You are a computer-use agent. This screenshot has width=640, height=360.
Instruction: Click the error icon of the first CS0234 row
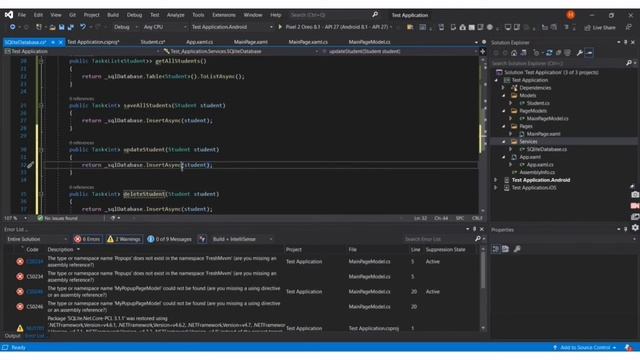pyautogui.click(x=20, y=261)
